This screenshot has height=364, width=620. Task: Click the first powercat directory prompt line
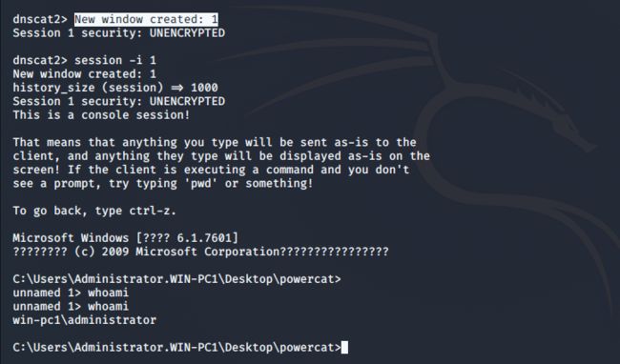pos(176,279)
